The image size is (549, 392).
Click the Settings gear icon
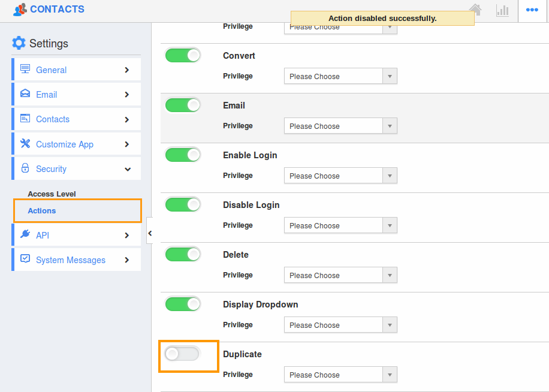pyautogui.click(x=19, y=43)
